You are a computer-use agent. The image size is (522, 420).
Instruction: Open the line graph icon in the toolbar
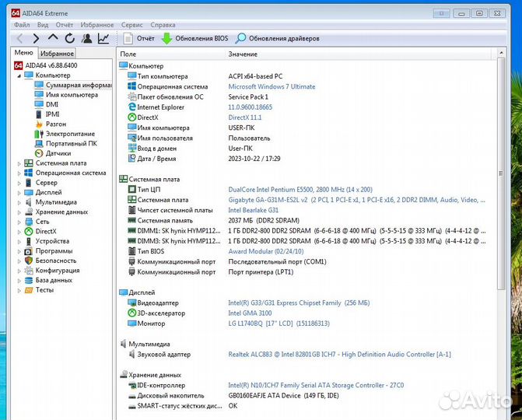[x=103, y=38]
